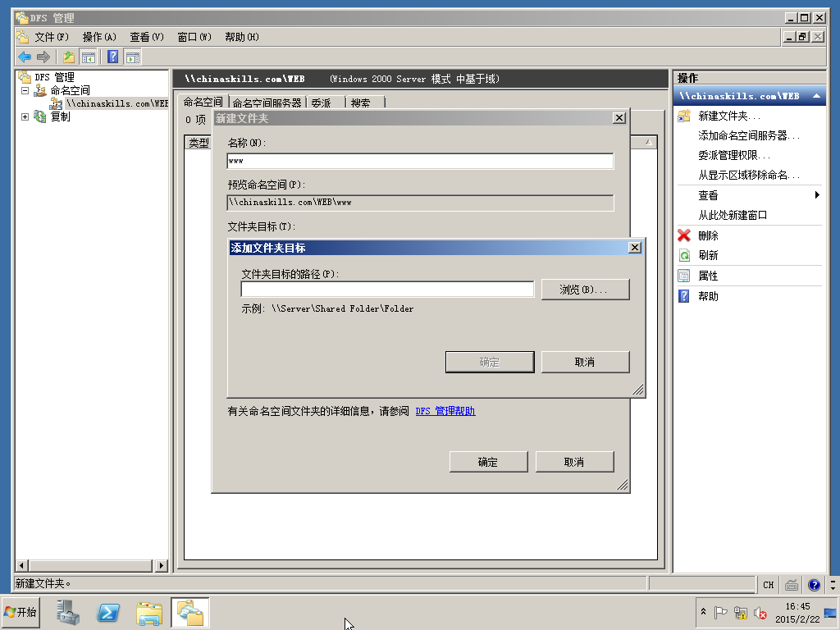
Task: Collapse the 命名空间 tree node
Action: pos(25,90)
